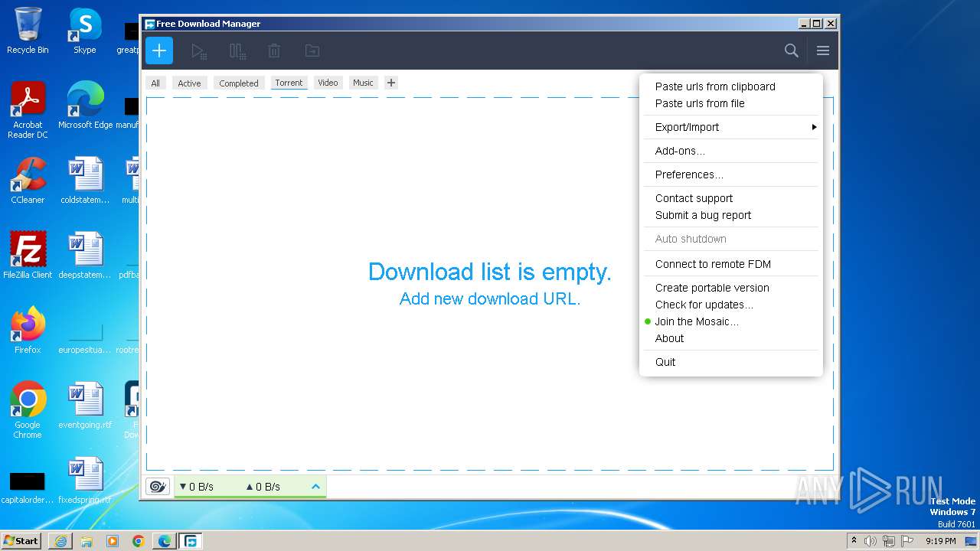Click the Pause downloads toolbar icon
This screenshot has height=551, width=980.
tap(237, 51)
